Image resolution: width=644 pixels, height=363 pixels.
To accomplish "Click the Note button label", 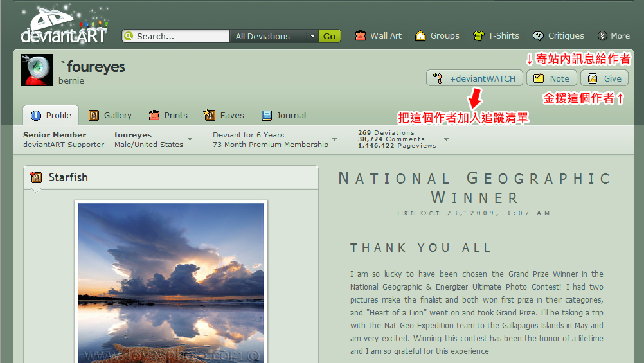I will (559, 78).
